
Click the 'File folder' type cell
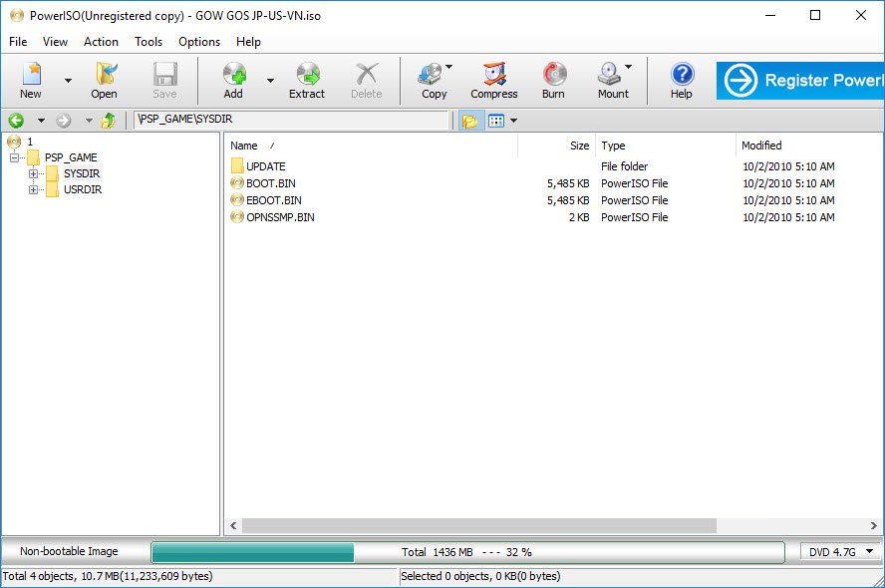click(x=624, y=166)
